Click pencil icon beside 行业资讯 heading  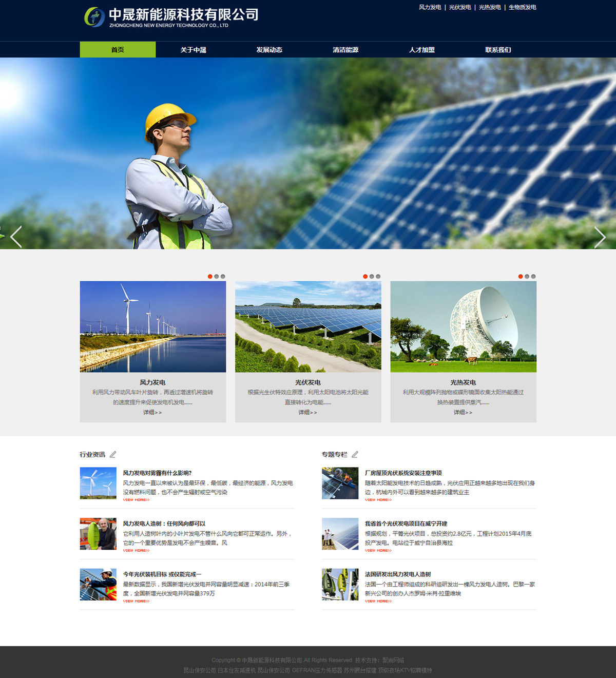click(x=113, y=454)
